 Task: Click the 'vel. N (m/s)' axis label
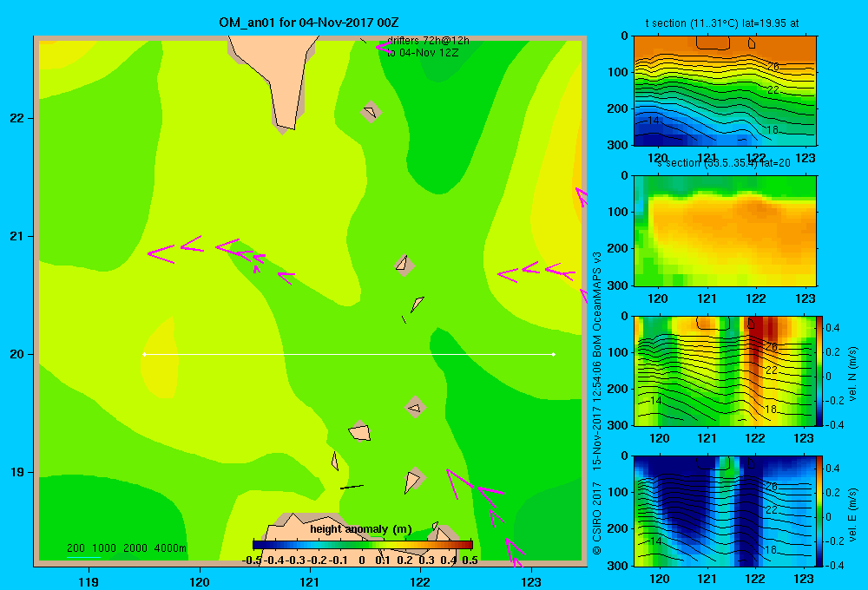853,374
